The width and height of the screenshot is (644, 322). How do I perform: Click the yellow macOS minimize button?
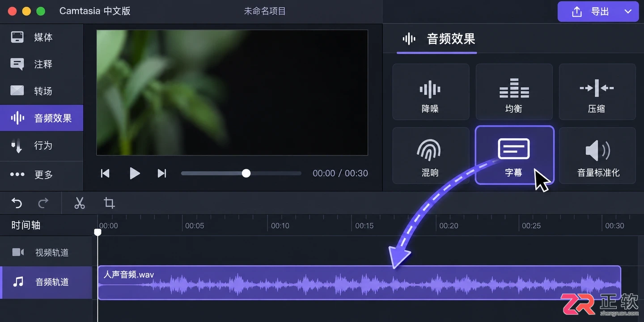coord(26,12)
